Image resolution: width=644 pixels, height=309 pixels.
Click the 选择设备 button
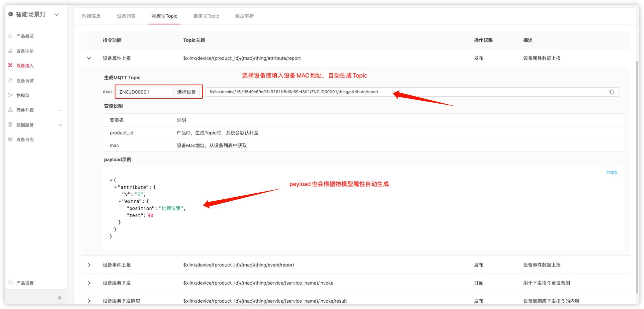[186, 92]
